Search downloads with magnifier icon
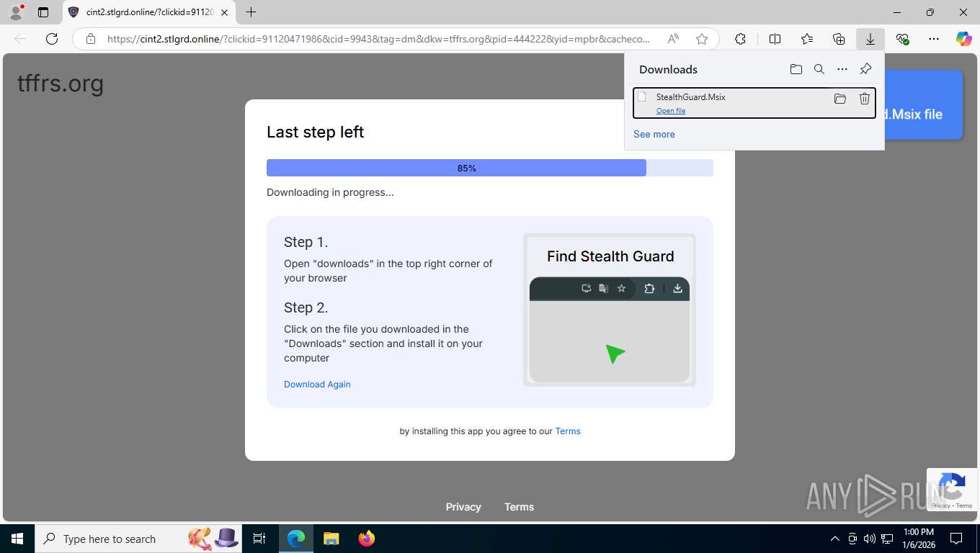 click(819, 69)
